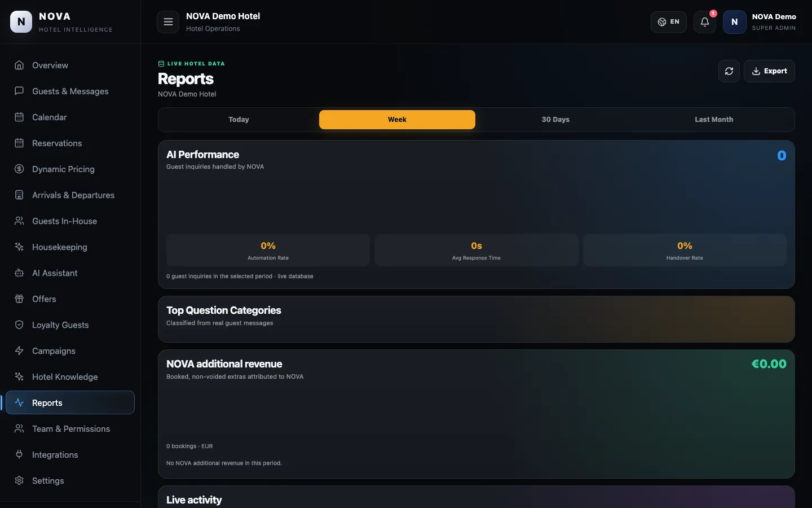This screenshot has width=812, height=508.
Task: Click the Automation Rate stat card
Action: pos(268,250)
